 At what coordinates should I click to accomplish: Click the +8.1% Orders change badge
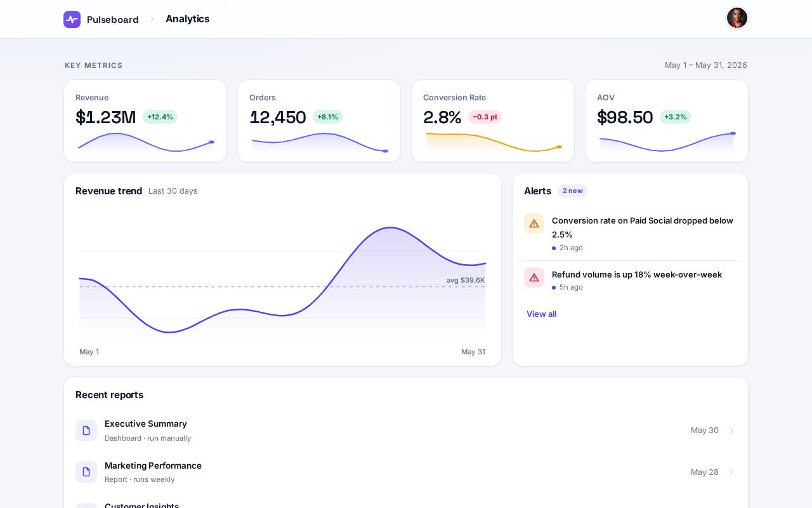(x=327, y=117)
